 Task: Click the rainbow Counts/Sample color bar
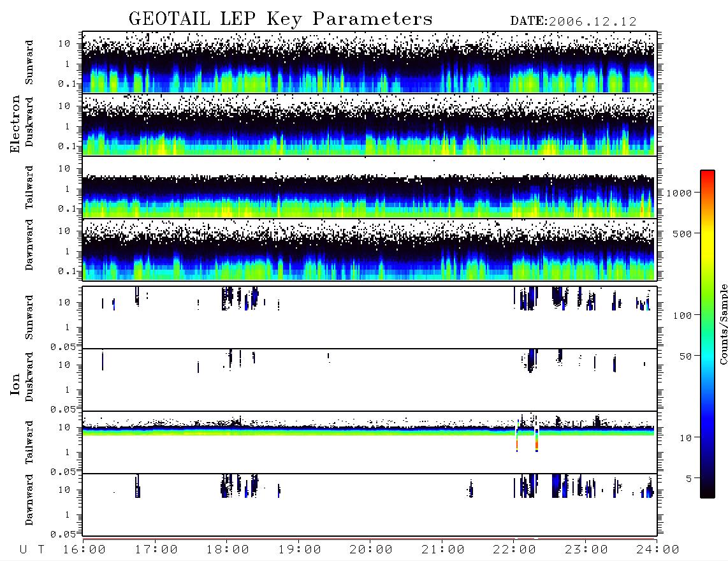[x=708, y=335]
